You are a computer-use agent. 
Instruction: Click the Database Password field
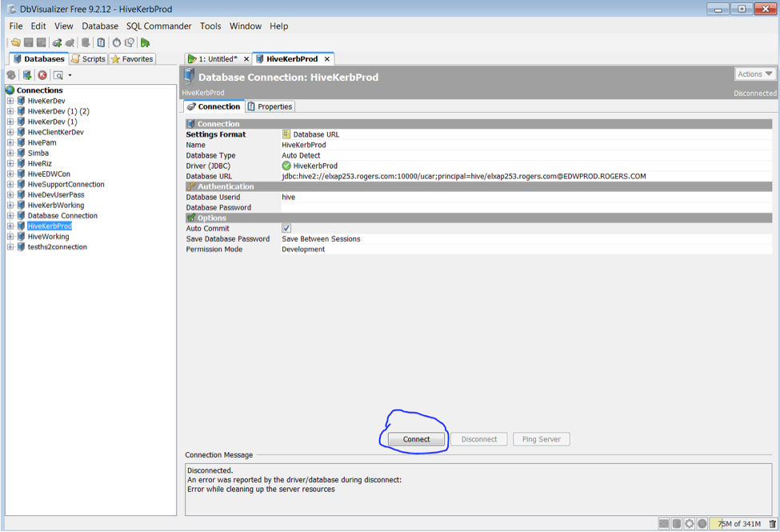point(525,207)
